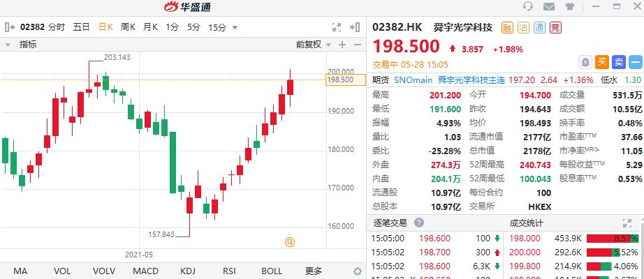Image resolution: width=644 pixels, height=279 pixels.
Task: Select the 月K monthly chart tab
Action: click(x=150, y=27)
